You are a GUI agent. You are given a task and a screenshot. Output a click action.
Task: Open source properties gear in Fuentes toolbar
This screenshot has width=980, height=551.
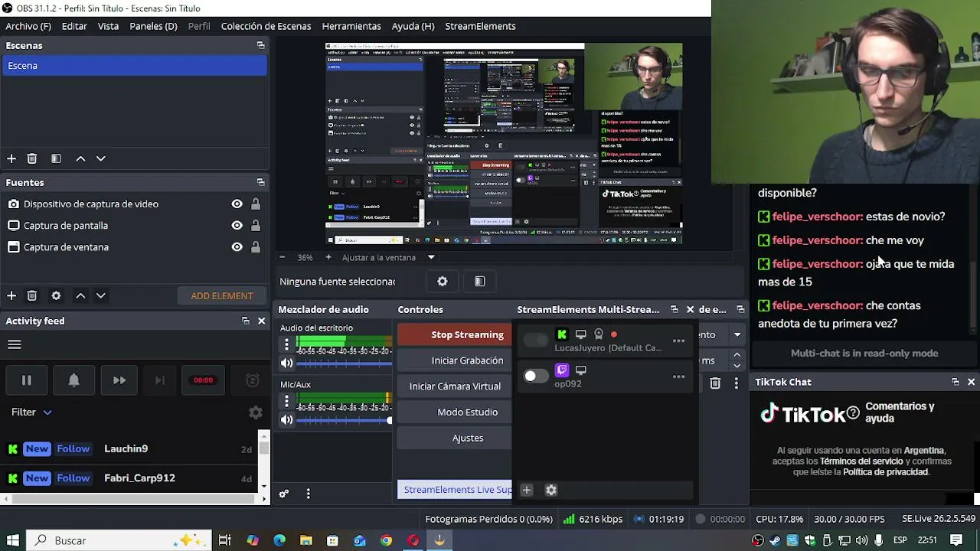(56, 295)
